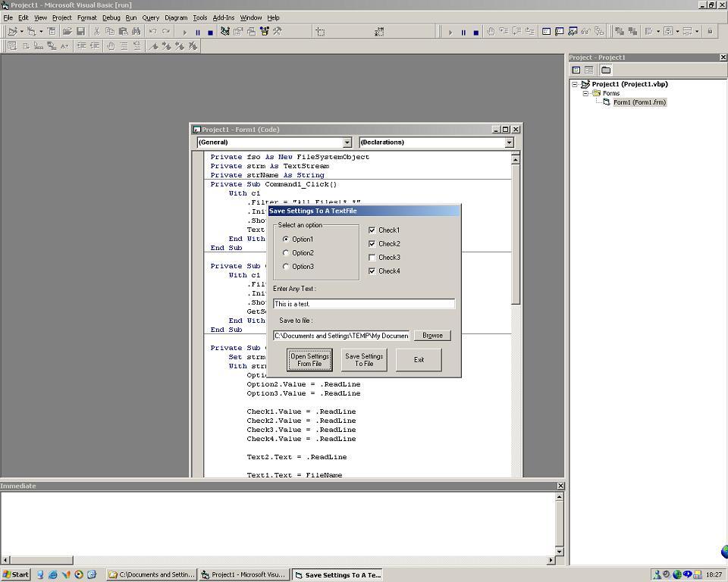The image size is (728, 582).
Task: Uncheck the Check1 checkbox
Action: tap(372, 230)
